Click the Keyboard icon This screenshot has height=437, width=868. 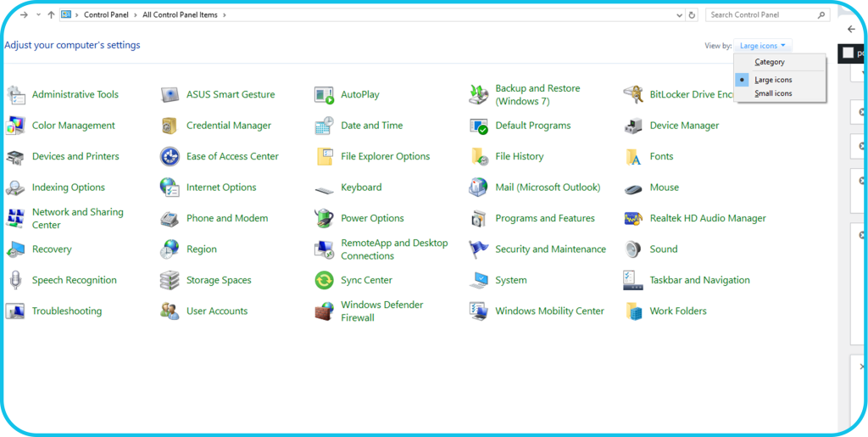[324, 189]
